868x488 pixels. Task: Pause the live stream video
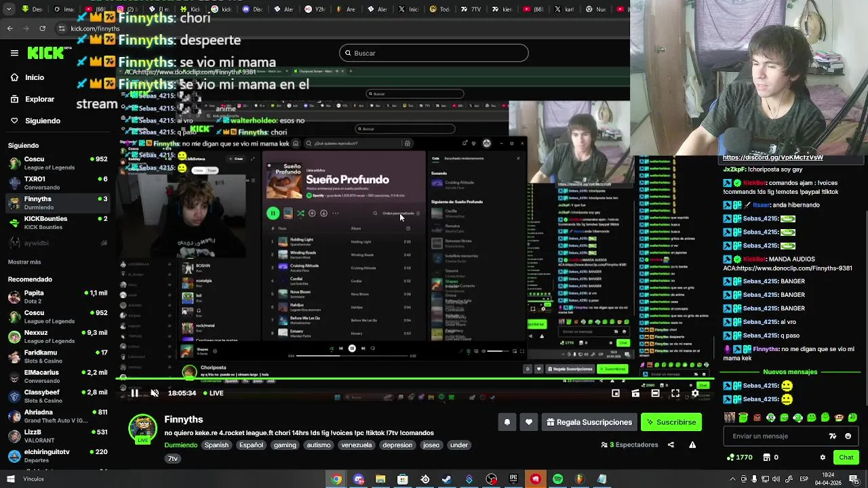click(x=135, y=393)
